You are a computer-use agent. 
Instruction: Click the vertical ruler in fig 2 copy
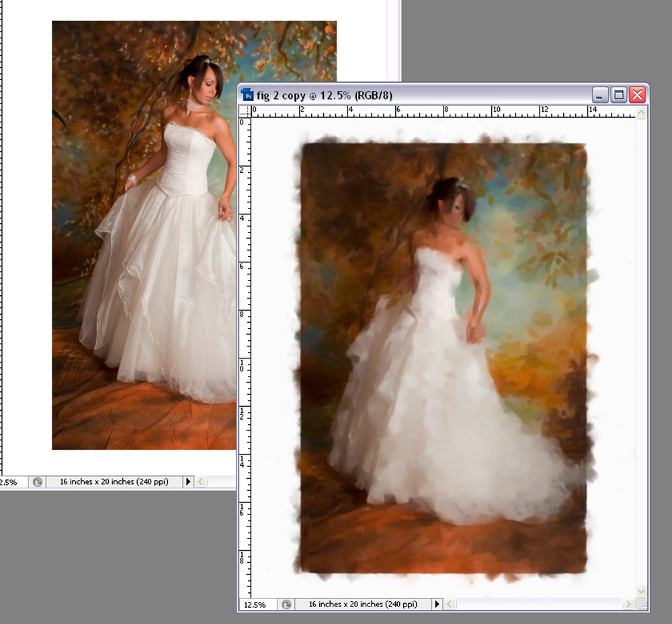pyautogui.click(x=245, y=358)
